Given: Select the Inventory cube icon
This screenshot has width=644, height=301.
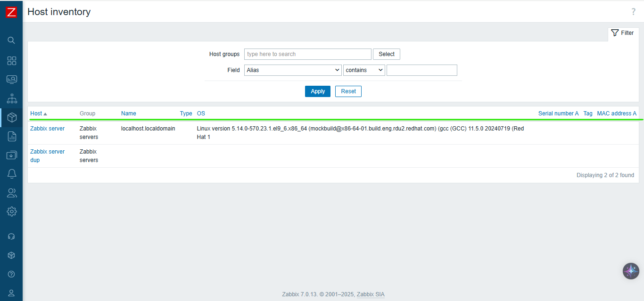Looking at the screenshot, I should point(11,117).
